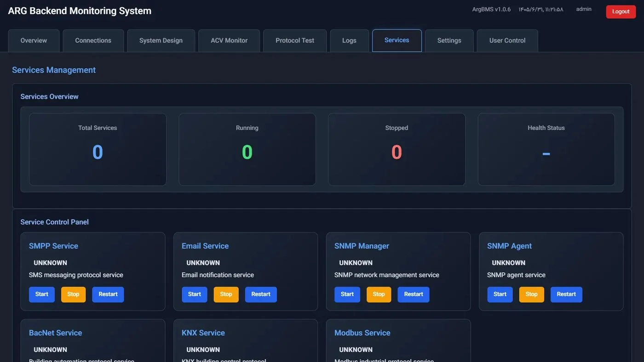Viewport: 644px width, 362px height.
Task: Click the KNX Service title
Action: pyautogui.click(x=203, y=333)
